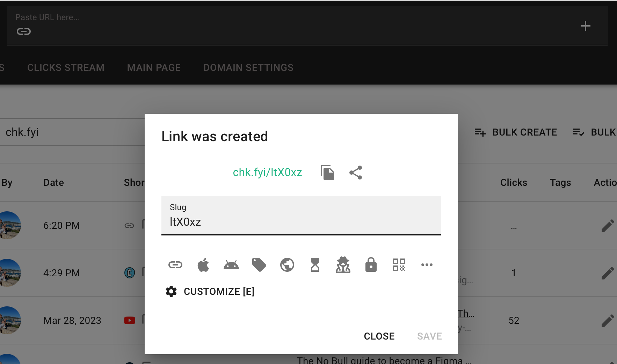Open Android targeting option

coord(231,265)
